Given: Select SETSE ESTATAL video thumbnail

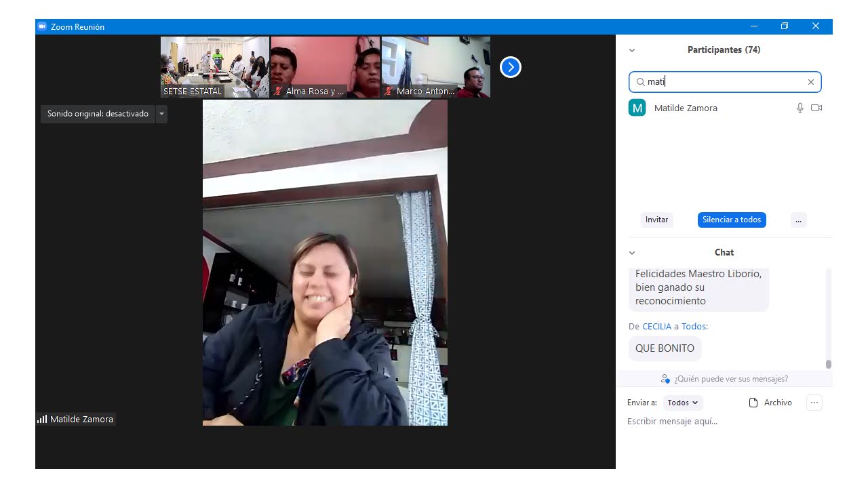Looking at the screenshot, I should tap(215, 67).
